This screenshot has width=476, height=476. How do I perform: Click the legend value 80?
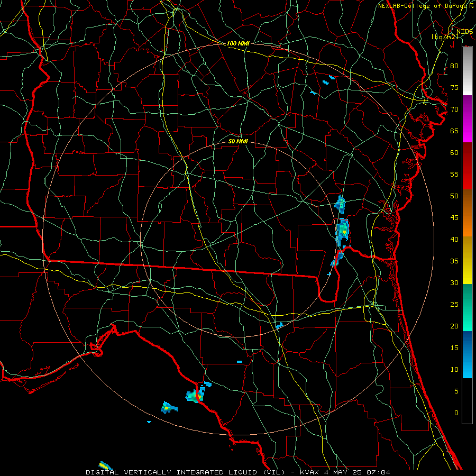pyautogui.click(x=454, y=66)
